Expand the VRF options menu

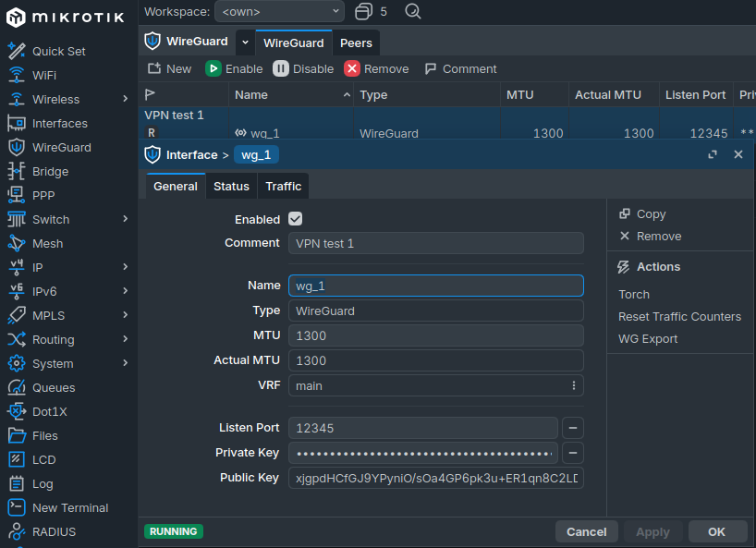click(573, 385)
